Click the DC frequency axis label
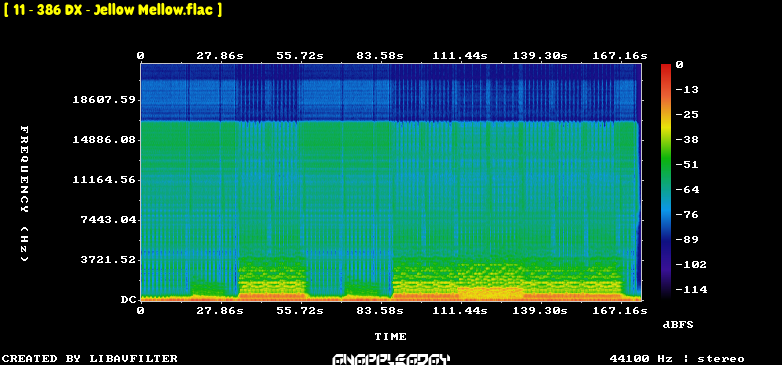The height and width of the screenshot is (365, 782). point(128,300)
